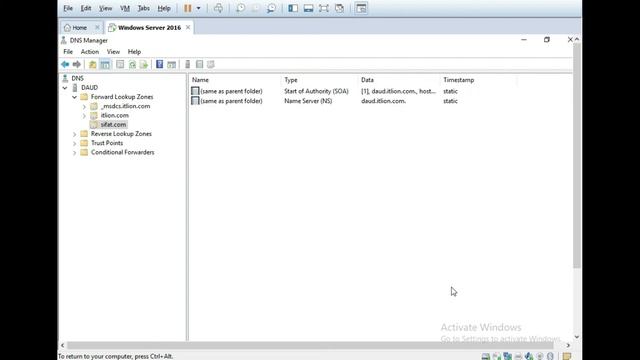Collapse the DAUD server node
Viewport: 640px width, 360px height.
tap(65, 88)
